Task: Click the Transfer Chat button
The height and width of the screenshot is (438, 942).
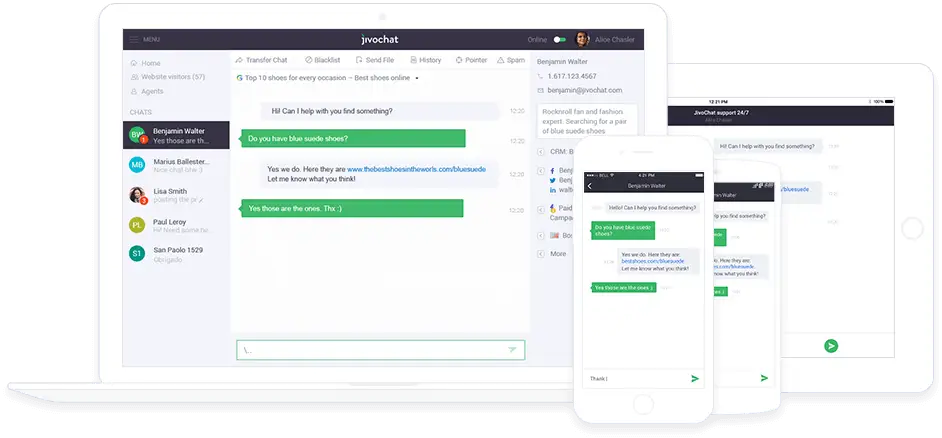Action: pos(261,60)
